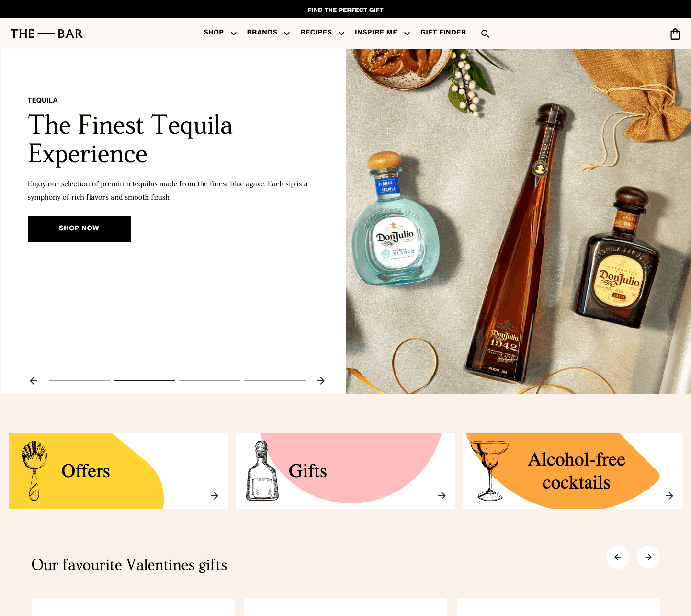Screen dimensions: 691x616
Task: Click the hero carousel next arrow
Action: [x=321, y=381]
